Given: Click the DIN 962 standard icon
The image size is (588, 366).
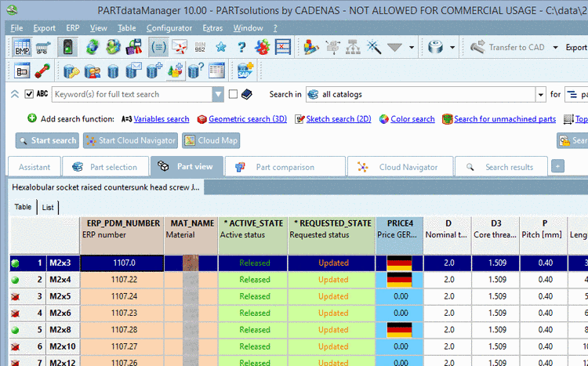Looking at the screenshot, I should [x=200, y=47].
